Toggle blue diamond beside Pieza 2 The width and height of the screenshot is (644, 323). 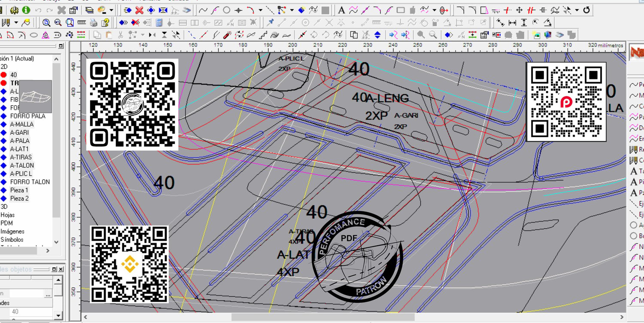point(4,198)
